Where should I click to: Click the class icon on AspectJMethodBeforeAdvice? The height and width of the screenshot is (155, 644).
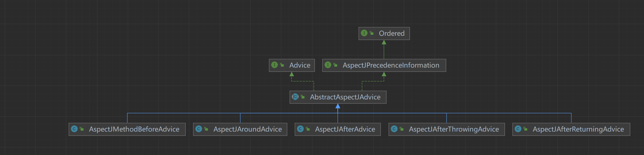coord(74,129)
